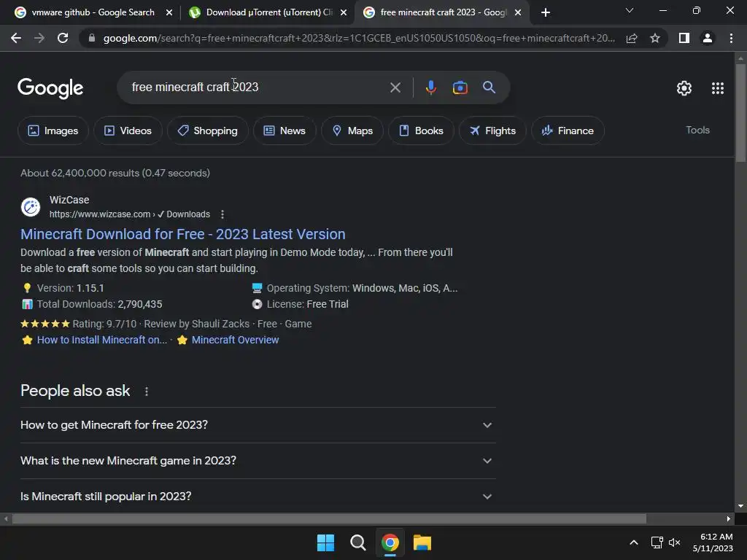The image size is (747, 560).
Task: Open the Google apps grid
Action: pyautogui.click(x=718, y=88)
